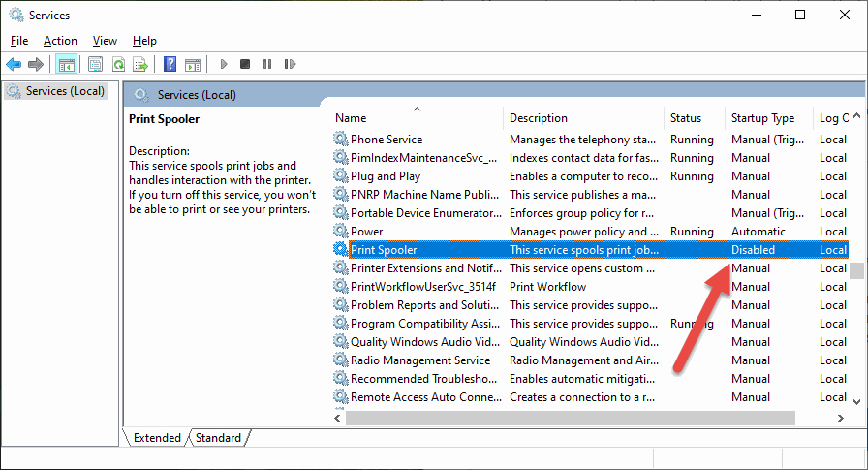
Task: Click the Forward arrow toolbar icon
Action: pyautogui.click(x=36, y=64)
